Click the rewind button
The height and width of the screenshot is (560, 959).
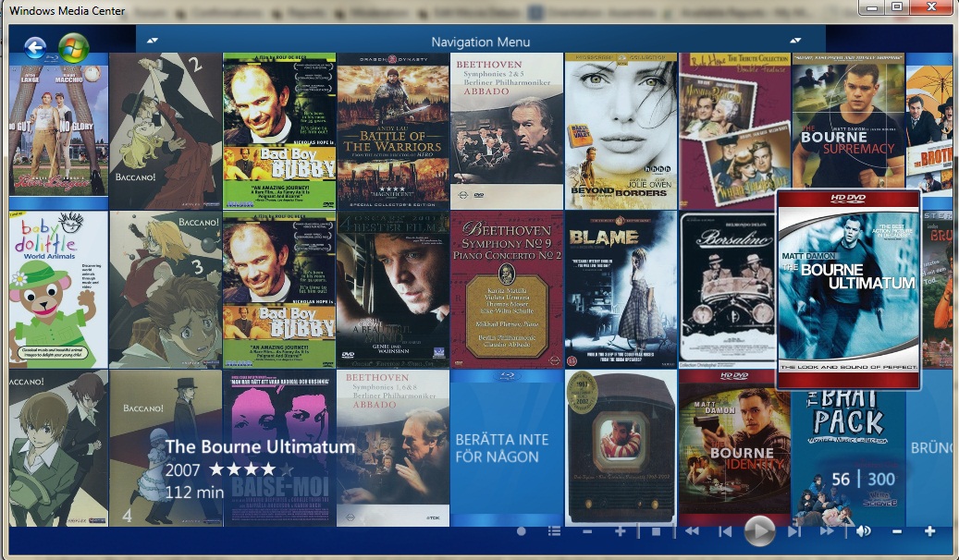pyautogui.click(x=691, y=531)
